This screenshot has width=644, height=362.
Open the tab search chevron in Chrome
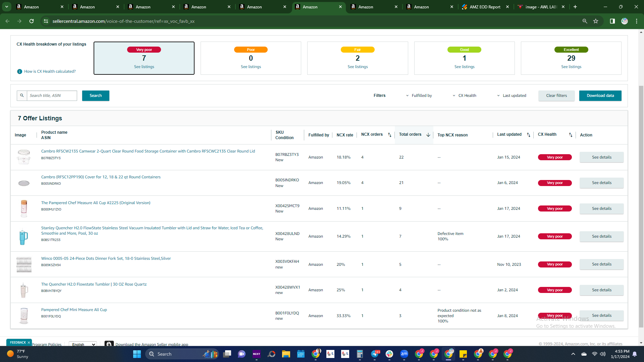click(7, 7)
